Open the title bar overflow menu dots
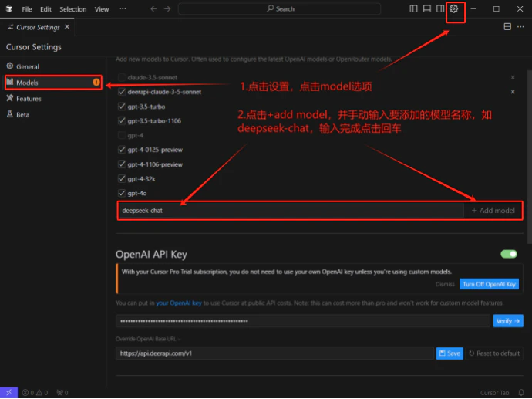 [123, 8]
